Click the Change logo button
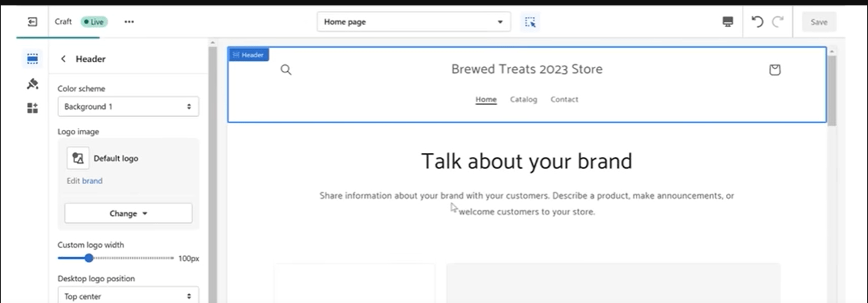This screenshot has width=868, height=303. pos(128,213)
